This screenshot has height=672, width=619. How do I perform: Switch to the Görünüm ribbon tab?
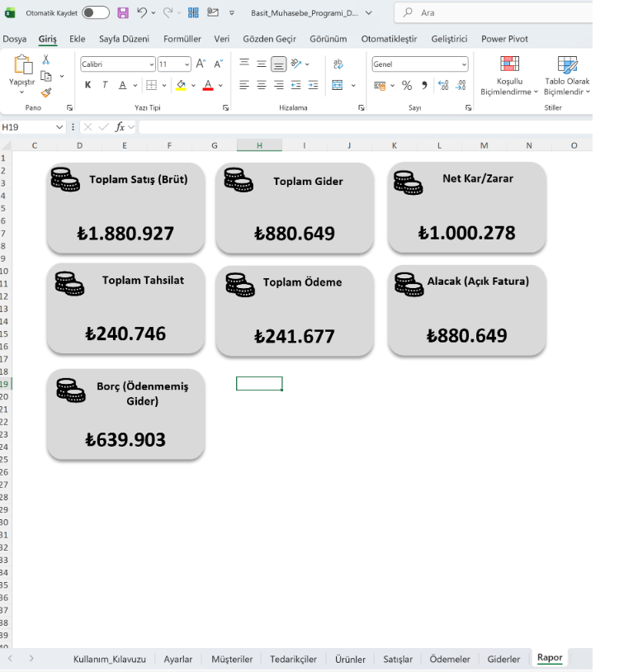(328, 39)
